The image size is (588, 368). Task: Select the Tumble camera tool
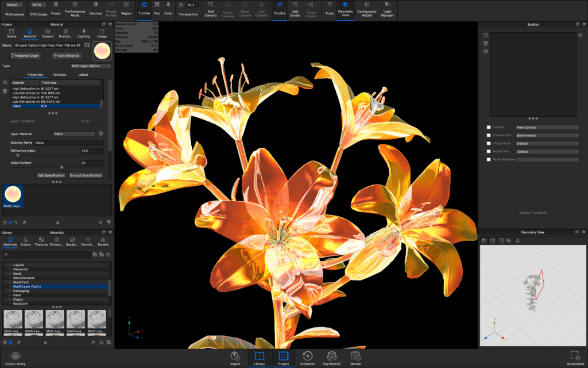(144, 8)
